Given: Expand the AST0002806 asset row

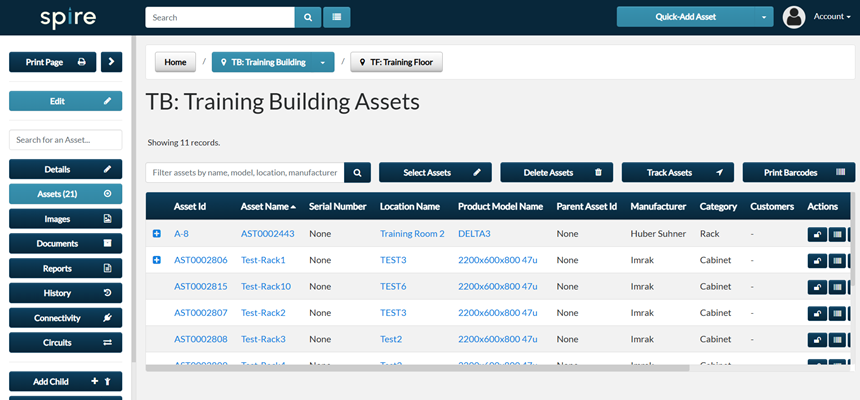Looking at the screenshot, I should (156, 260).
